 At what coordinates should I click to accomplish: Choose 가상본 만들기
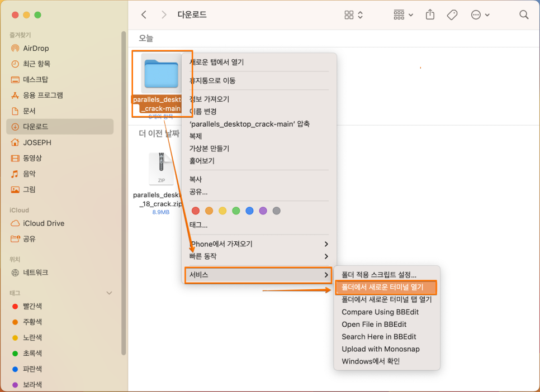[x=259, y=149]
